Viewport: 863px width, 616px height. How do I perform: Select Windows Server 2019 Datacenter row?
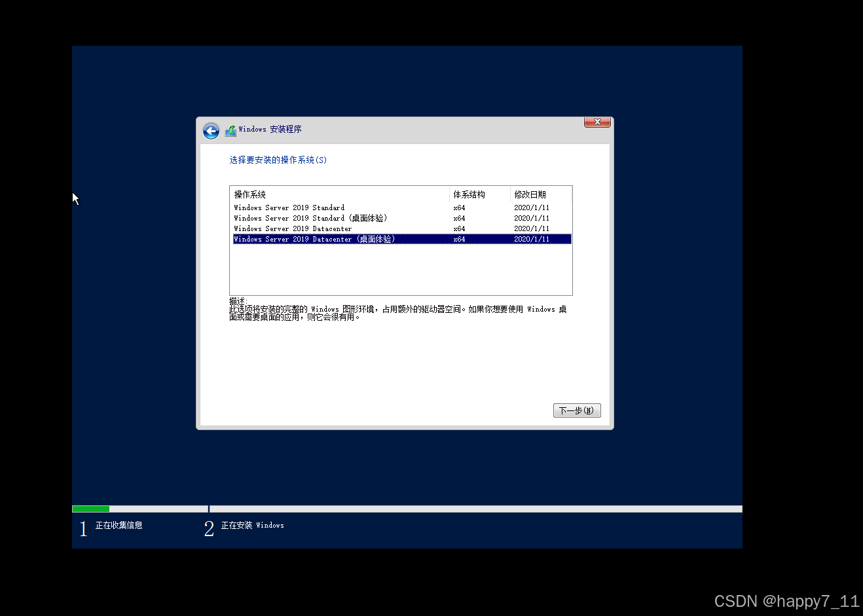401,228
